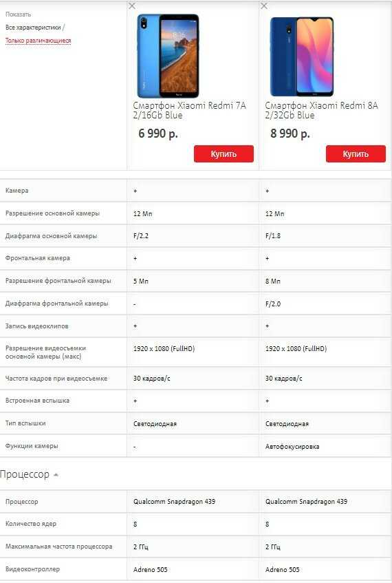This screenshot has height=583, width=392.
Task: Open the Redmi 7A product image
Action: 168,56
